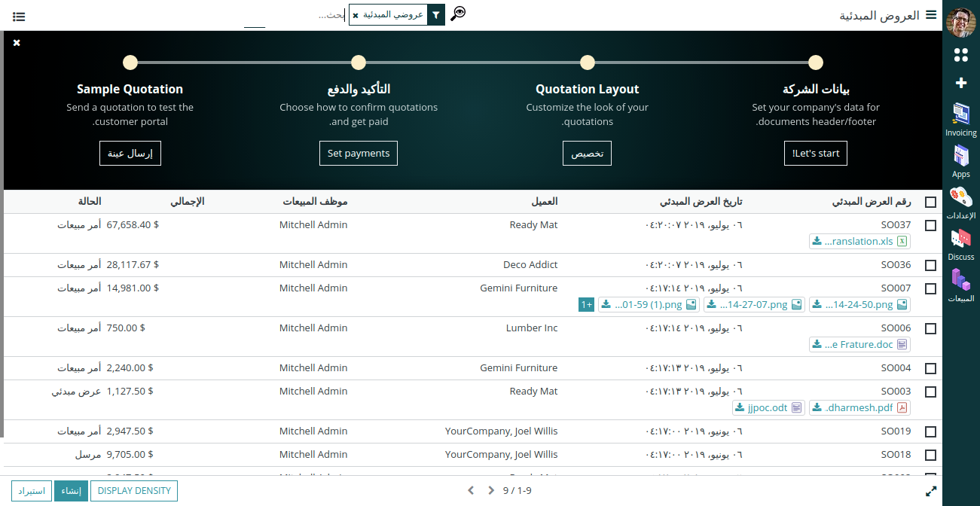The image size is (980, 506).
Task: Click the user avatar picture
Action: pyautogui.click(x=960, y=23)
